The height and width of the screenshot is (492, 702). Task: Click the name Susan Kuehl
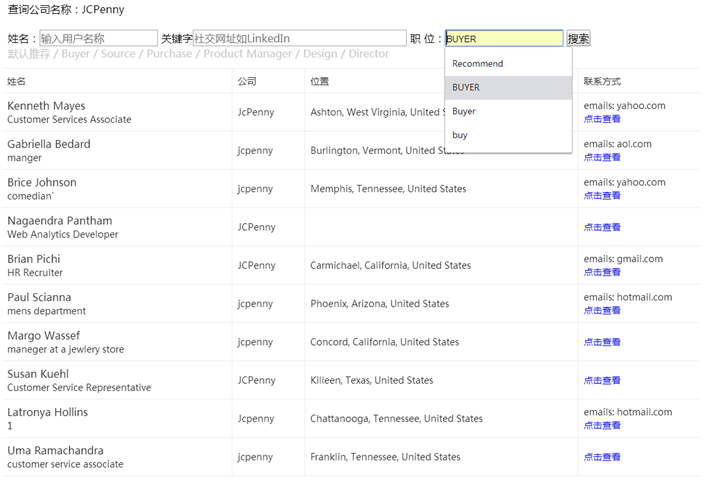coord(38,374)
